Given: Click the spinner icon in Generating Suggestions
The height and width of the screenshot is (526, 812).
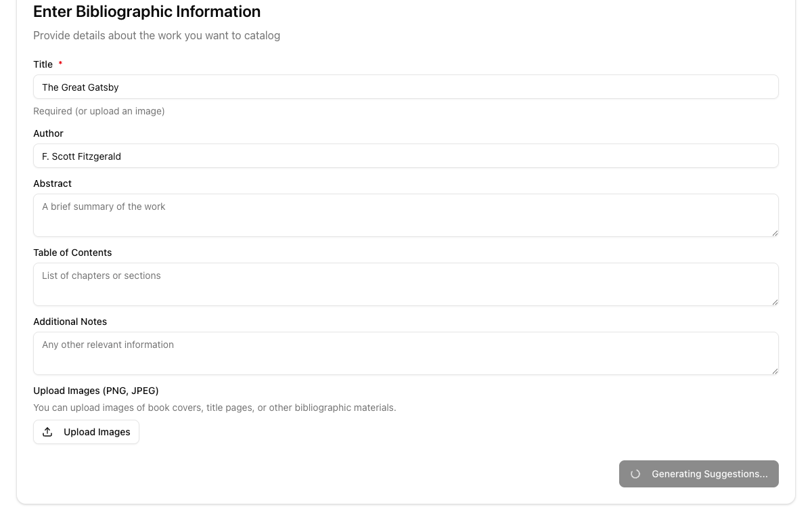Looking at the screenshot, I should coord(635,474).
